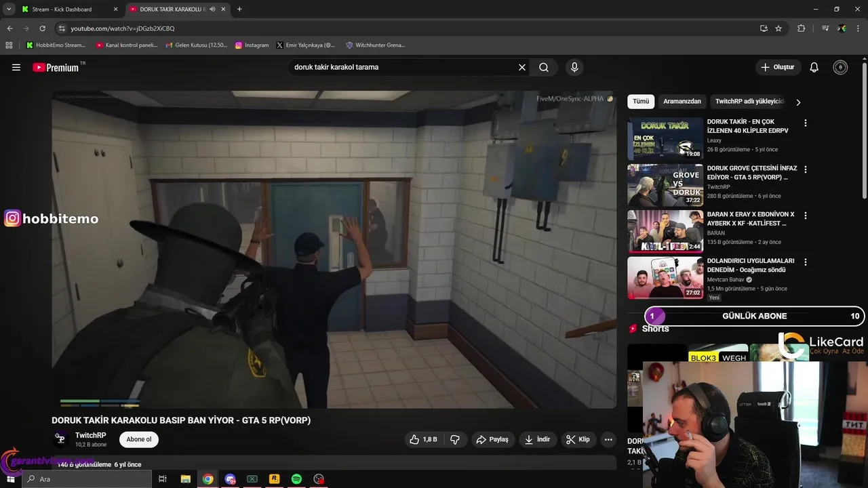Open options for DORUK TAKİR EN ÇOK İZLENEN video
The width and height of the screenshot is (868, 488).
[806, 123]
